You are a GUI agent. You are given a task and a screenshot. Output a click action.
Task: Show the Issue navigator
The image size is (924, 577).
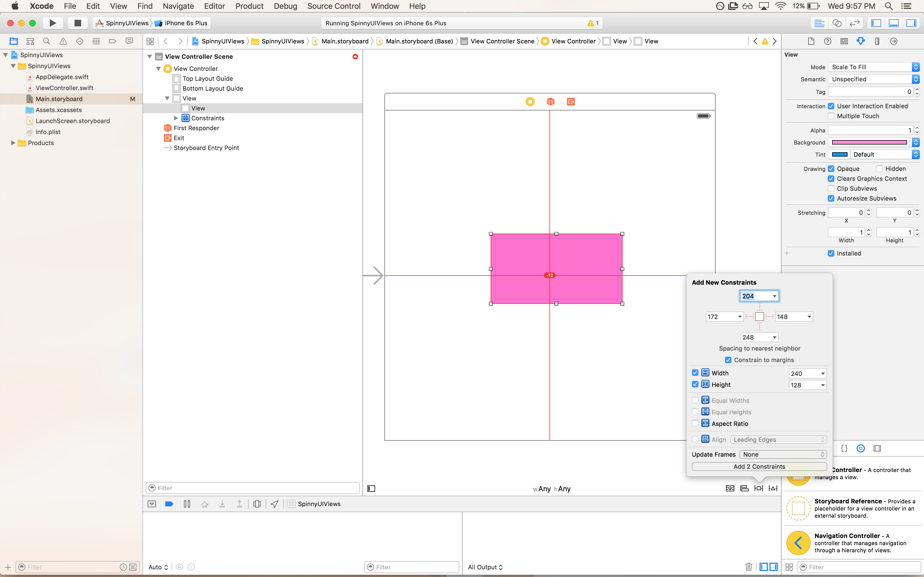(x=63, y=41)
